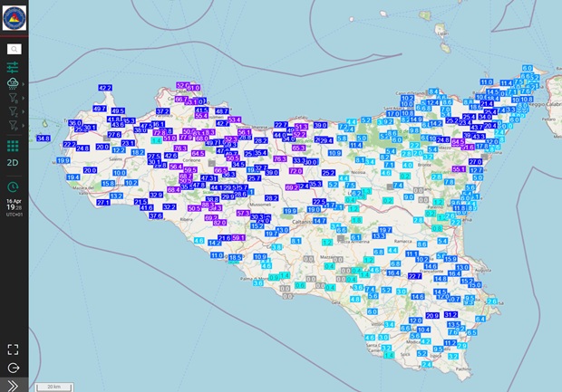The image size is (562, 392).
Task: Expand the sidebar with double chevron
Action: (14, 385)
